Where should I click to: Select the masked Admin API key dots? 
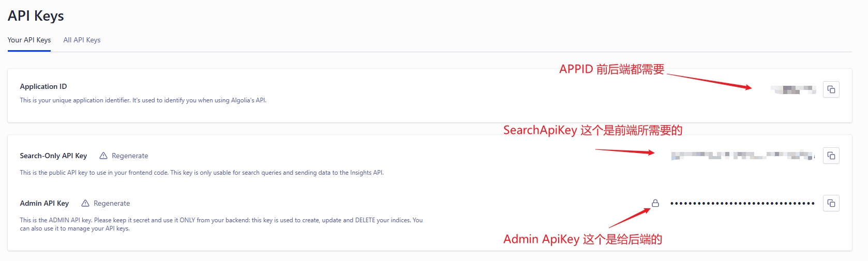point(742,203)
